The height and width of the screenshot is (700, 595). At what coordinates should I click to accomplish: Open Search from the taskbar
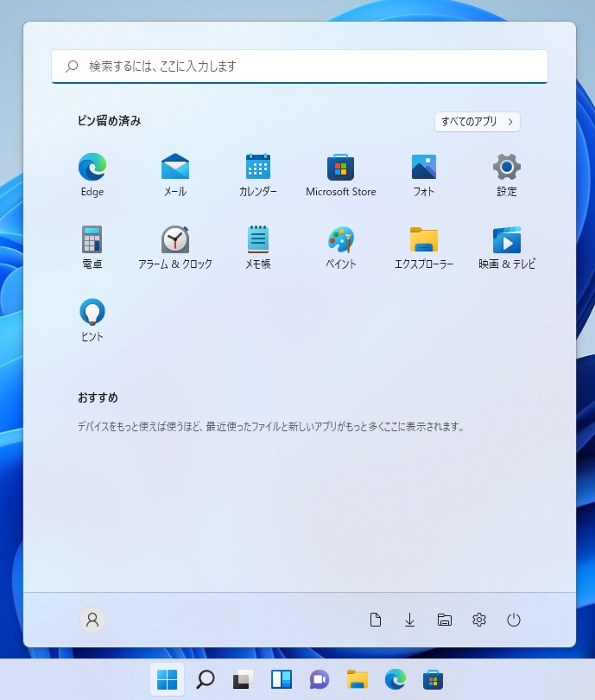tap(206, 679)
